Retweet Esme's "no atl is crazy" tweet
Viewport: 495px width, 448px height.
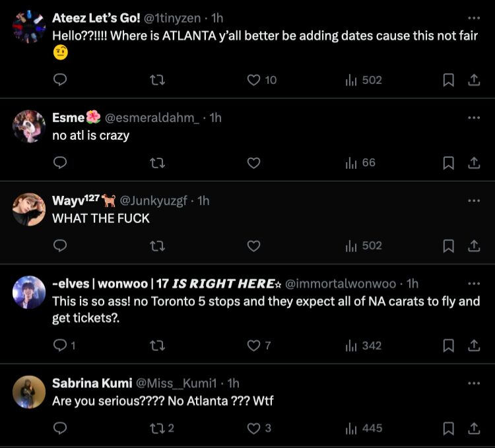click(x=157, y=162)
